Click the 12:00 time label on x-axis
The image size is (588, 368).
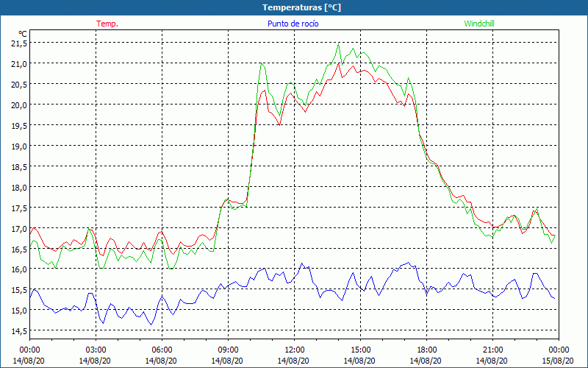point(295,350)
